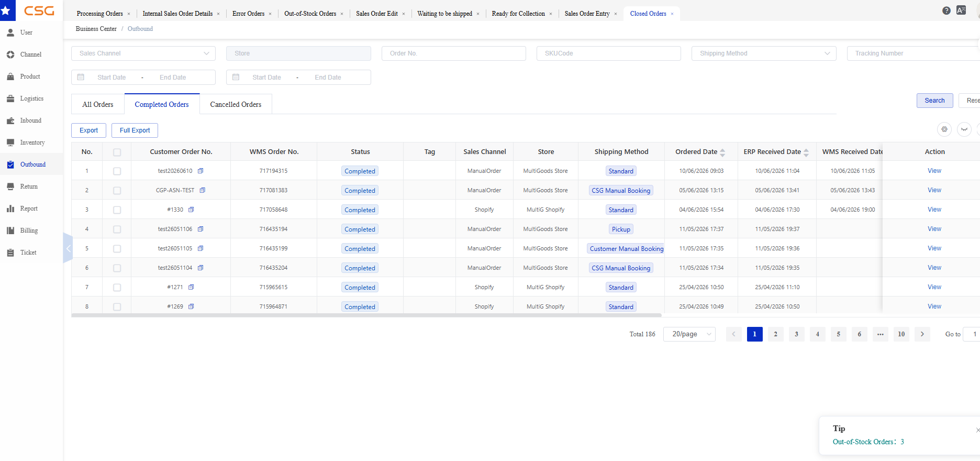The image size is (980, 461).
Task: Open the Processing Orders tab
Action: pyautogui.click(x=100, y=14)
